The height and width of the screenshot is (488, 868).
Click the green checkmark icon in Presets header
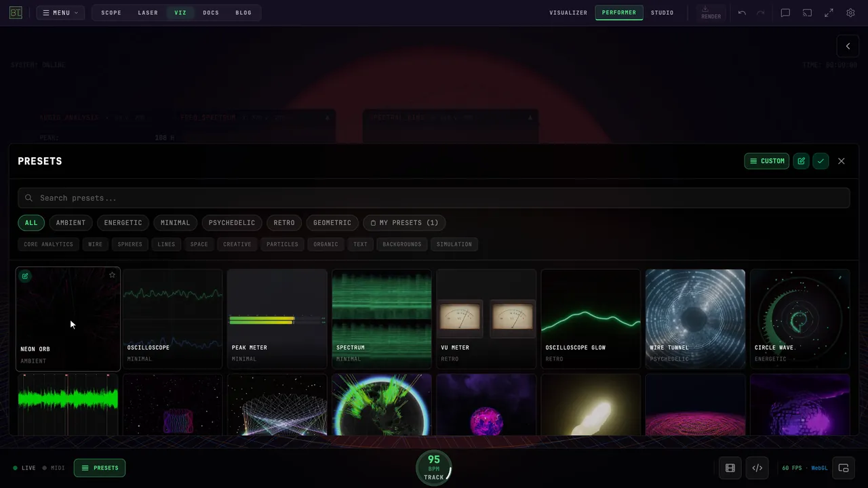[x=821, y=161]
